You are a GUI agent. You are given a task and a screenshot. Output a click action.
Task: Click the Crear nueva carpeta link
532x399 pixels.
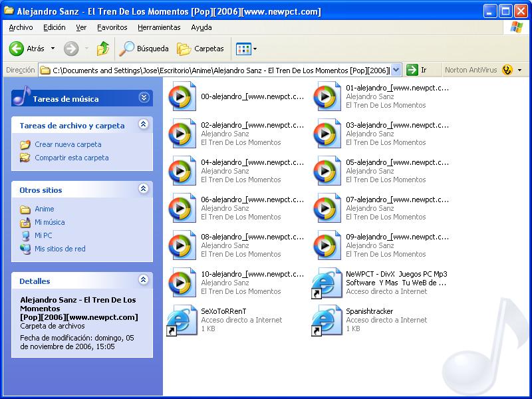pos(68,144)
